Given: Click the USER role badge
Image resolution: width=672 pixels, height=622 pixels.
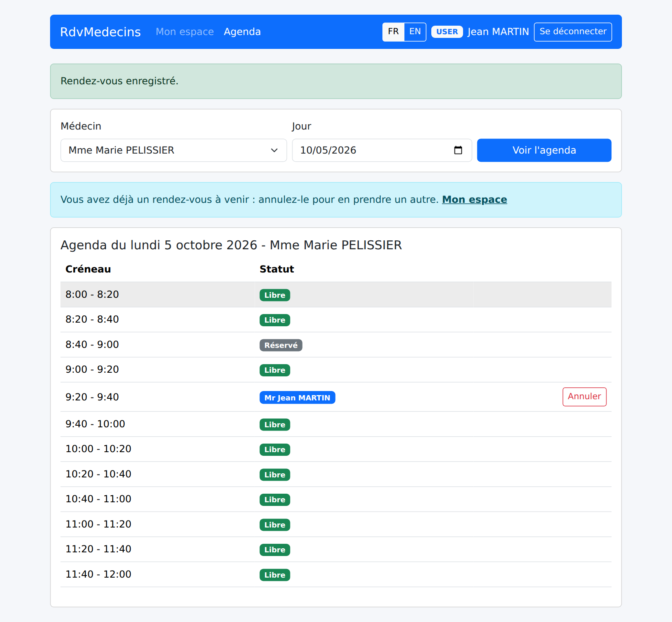Looking at the screenshot, I should (447, 32).
